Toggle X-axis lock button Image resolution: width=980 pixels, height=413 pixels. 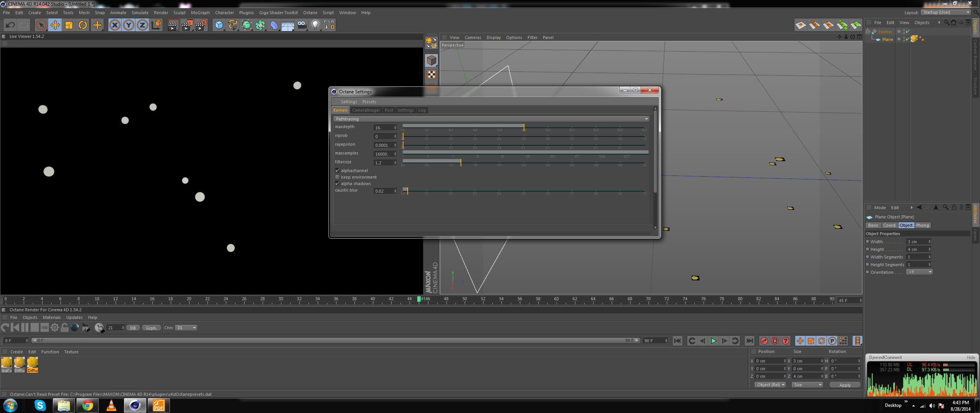115,25
